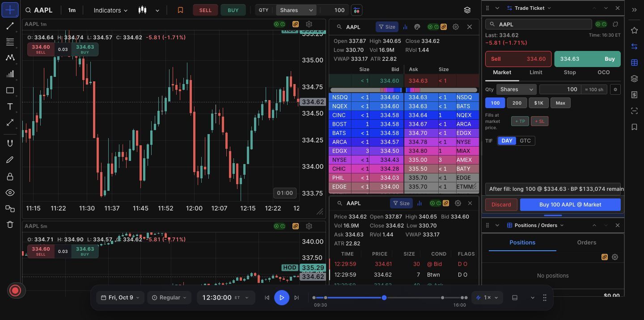This screenshot has height=320, width=644.
Task: Select the rectangle shape tool
Action: tap(10, 90)
